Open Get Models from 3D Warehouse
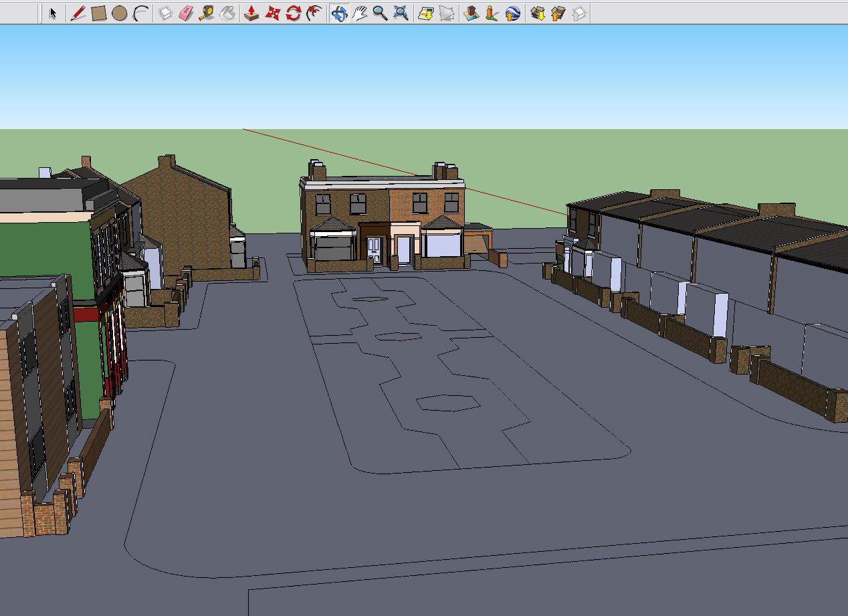848x616 pixels. click(x=537, y=13)
